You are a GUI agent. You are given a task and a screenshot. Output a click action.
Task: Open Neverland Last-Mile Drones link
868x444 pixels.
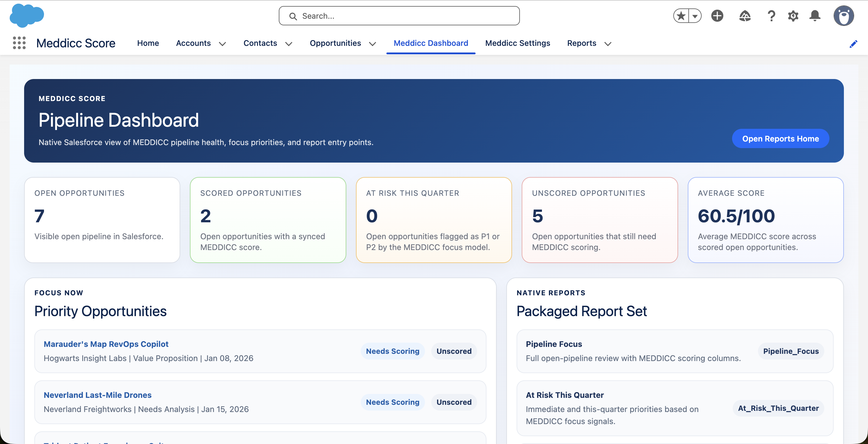point(97,395)
